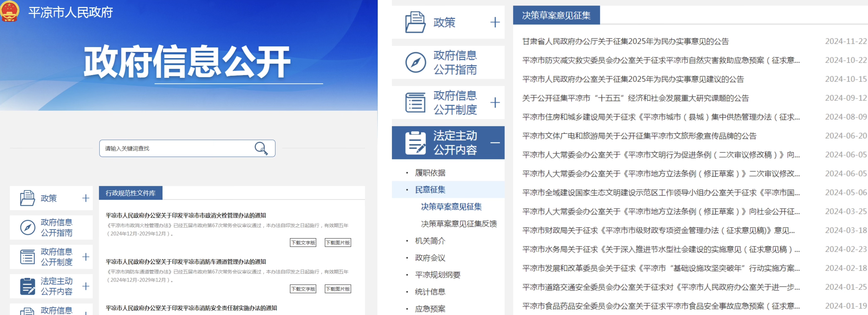Click the date 2024-06-20
Image resolution: width=868 pixels, height=315 pixels.
(x=846, y=135)
